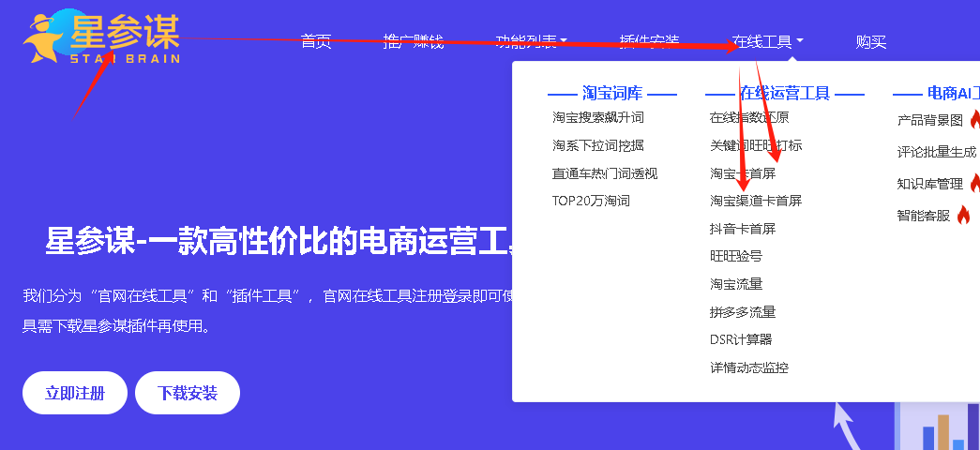Open the 购买 nav link
The height and width of the screenshot is (450, 980).
(871, 42)
